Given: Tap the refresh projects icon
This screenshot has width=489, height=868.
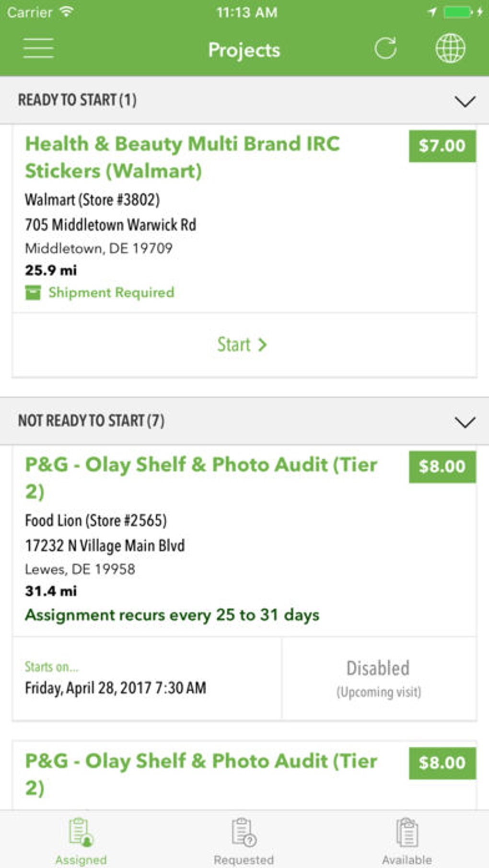Looking at the screenshot, I should click(x=385, y=48).
